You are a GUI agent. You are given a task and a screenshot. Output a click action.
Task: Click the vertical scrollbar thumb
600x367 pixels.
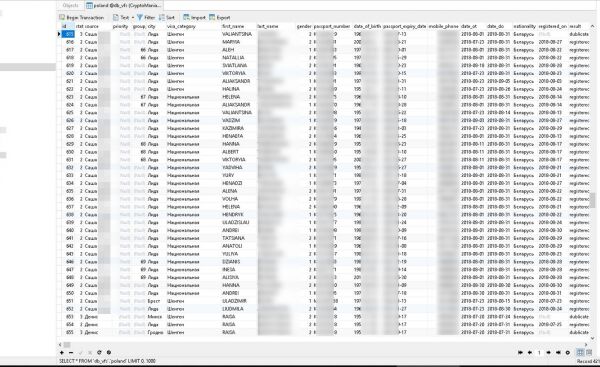pyautogui.click(x=592, y=200)
